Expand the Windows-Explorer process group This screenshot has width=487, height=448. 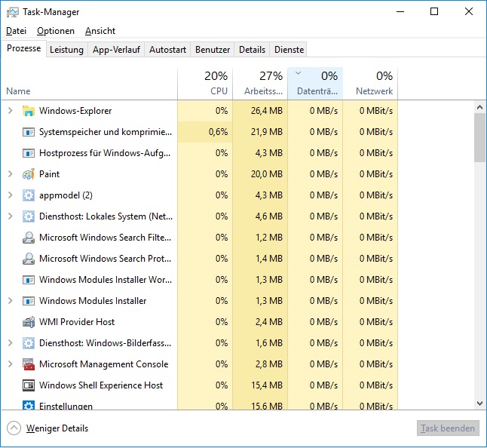click(x=11, y=111)
